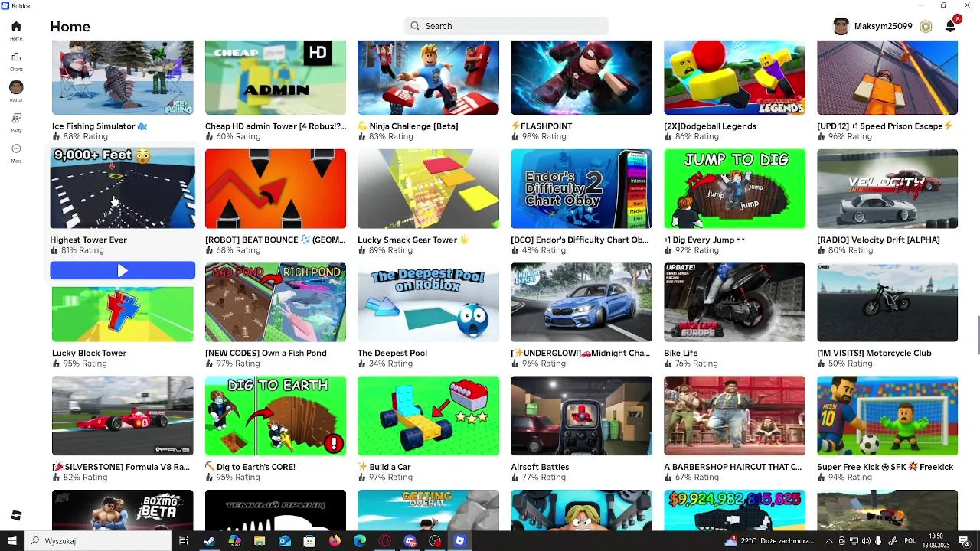The width and height of the screenshot is (980, 551).
Task: Open Party in the sidebar
Action: [16, 118]
